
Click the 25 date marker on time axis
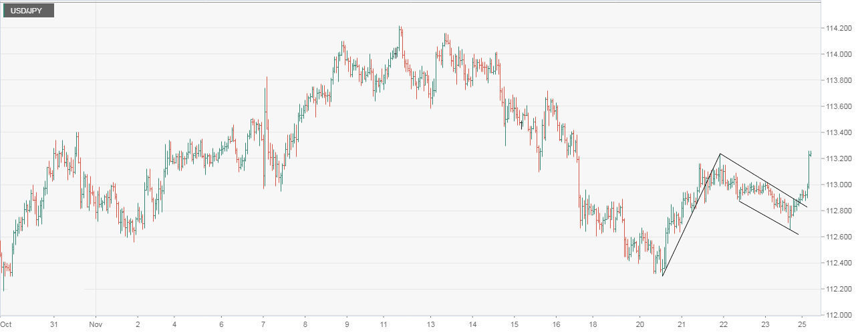point(807,323)
